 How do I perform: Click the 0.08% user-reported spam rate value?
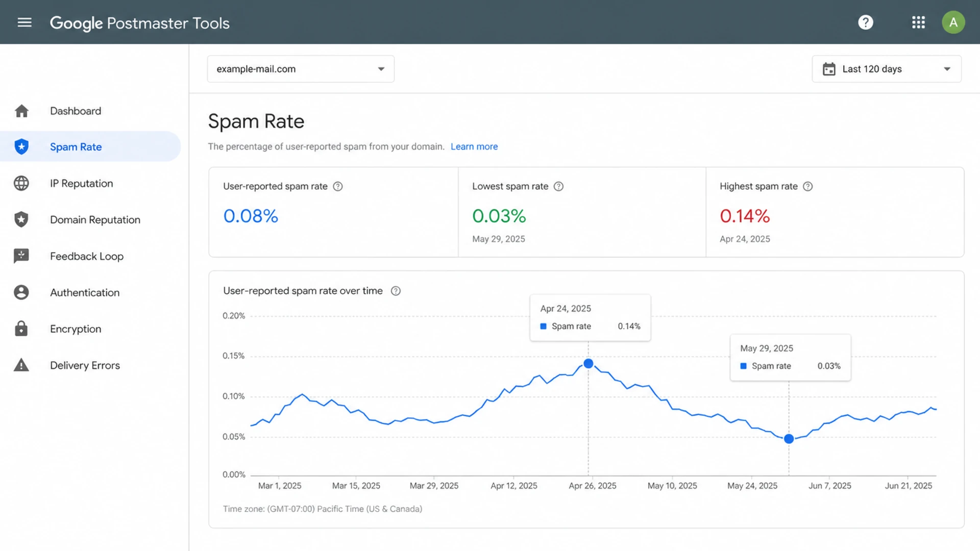[251, 216]
